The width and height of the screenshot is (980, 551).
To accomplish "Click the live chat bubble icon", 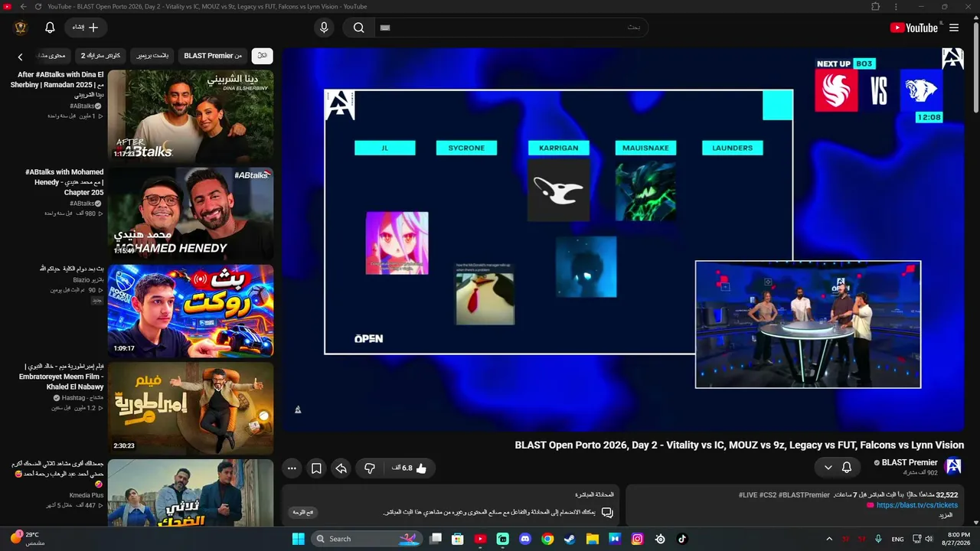I will 607,512.
